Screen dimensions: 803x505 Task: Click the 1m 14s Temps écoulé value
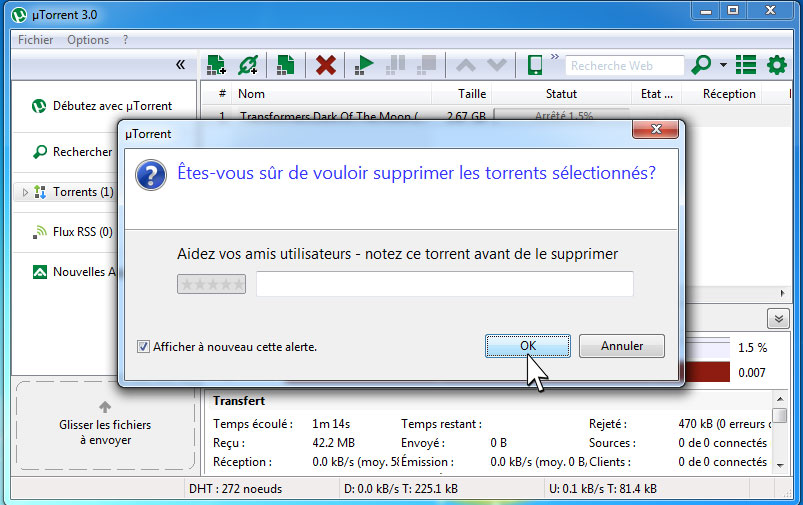tap(331, 424)
